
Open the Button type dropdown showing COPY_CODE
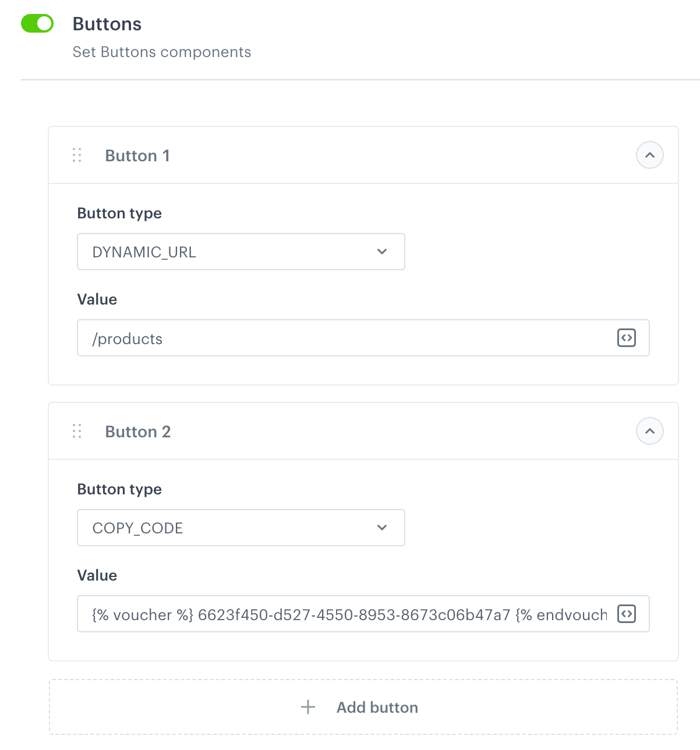point(241,528)
